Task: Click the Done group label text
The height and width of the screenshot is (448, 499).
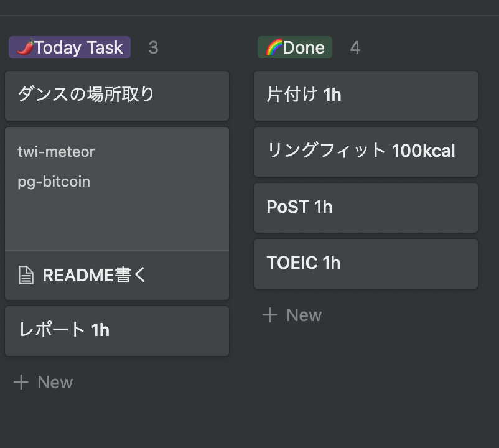Action: (304, 47)
